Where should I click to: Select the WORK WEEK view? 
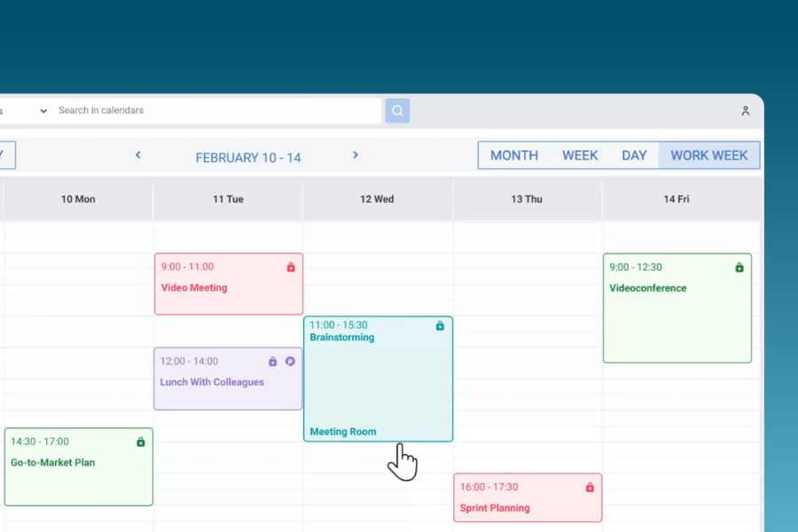pyautogui.click(x=709, y=155)
